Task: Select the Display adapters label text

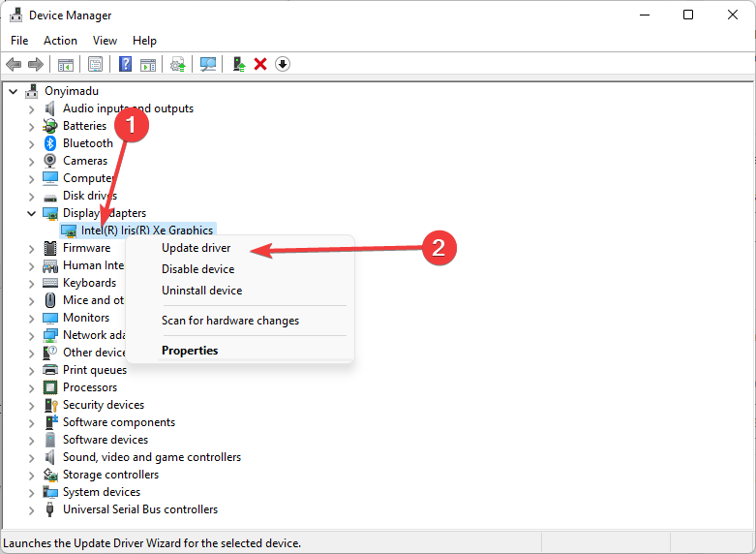Action: [105, 213]
